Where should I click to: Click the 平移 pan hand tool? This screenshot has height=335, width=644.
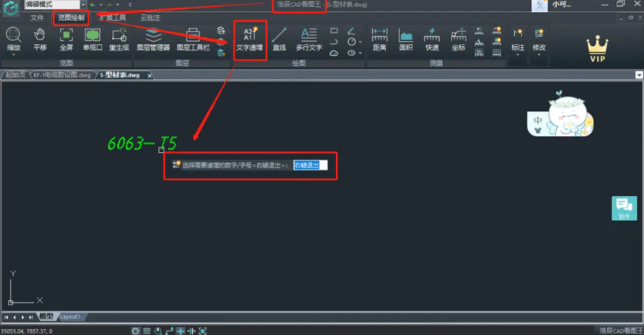point(39,39)
